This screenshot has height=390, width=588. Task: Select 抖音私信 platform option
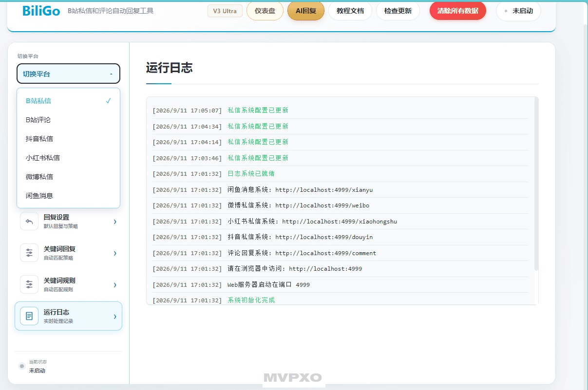pos(68,139)
